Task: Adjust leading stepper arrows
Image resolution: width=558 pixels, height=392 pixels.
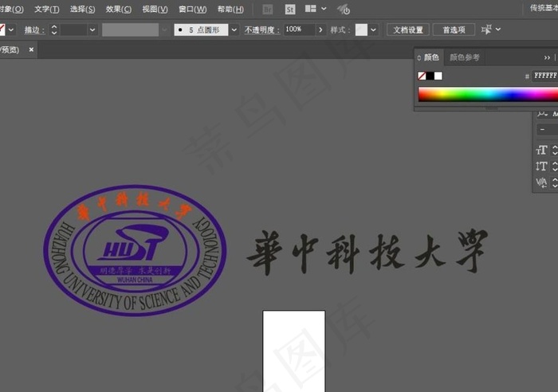Action: 555,166
